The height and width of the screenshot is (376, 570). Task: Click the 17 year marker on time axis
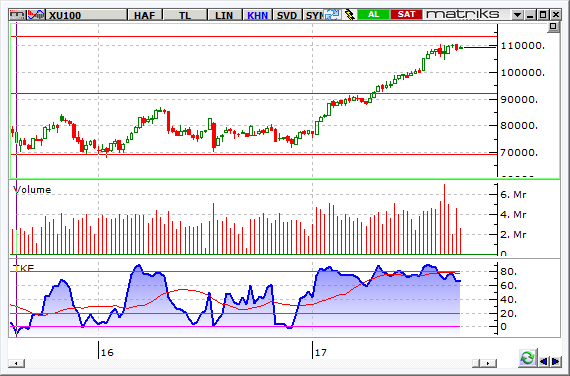[321, 352]
